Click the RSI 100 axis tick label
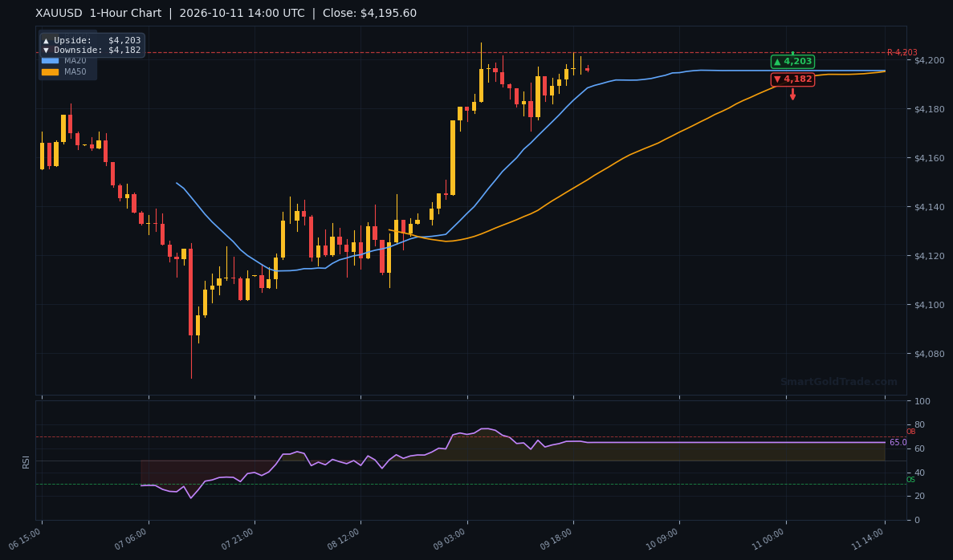Screen dimensions: 953x560 tap(922, 401)
